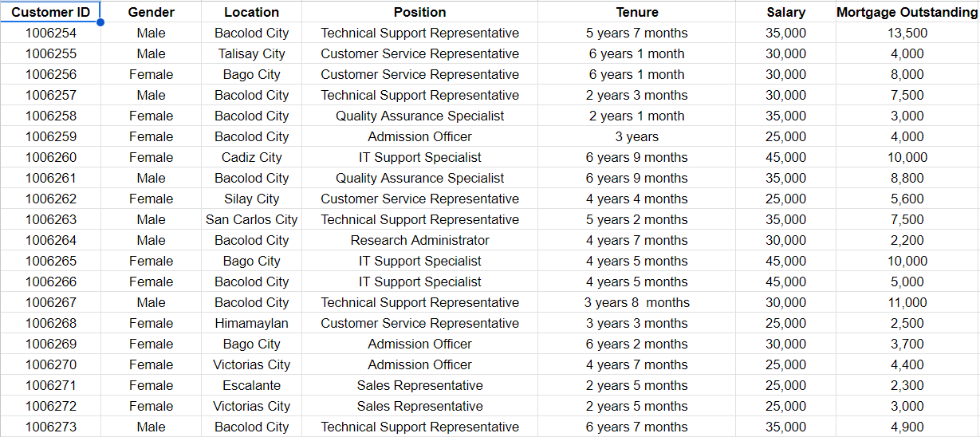Image resolution: width=980 pixels, height=437 pixels.
Task: Select the Research Administrator position cell
Action: (x=419, y=240)
